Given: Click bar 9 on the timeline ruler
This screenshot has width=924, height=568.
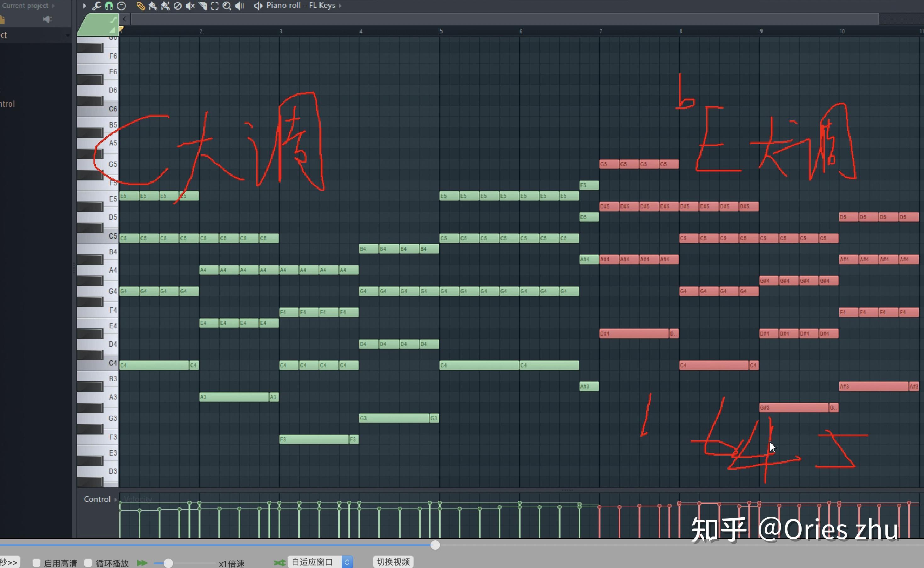Looking at the screenshot, I should coord(761,31).
